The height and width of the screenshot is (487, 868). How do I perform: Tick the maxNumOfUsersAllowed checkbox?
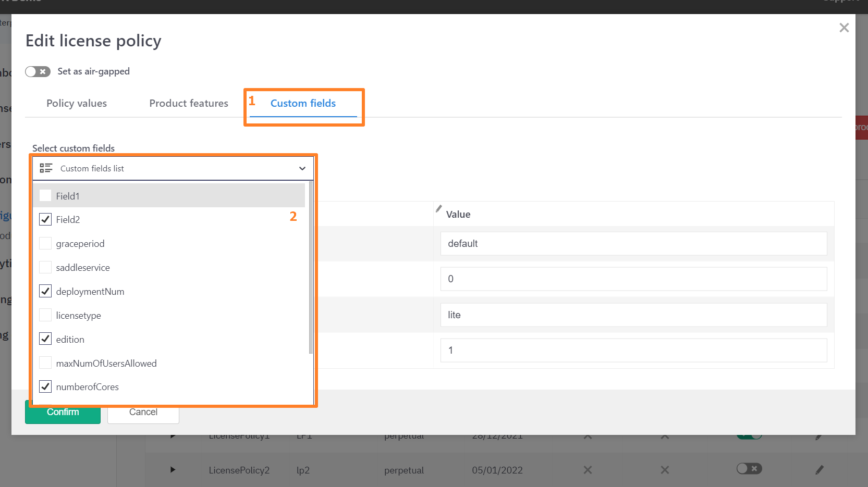[45, 363]
